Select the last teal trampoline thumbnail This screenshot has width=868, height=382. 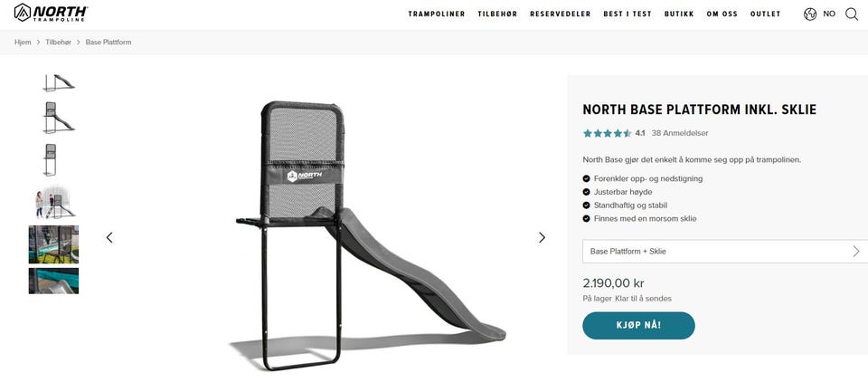(x=53, y=281)
